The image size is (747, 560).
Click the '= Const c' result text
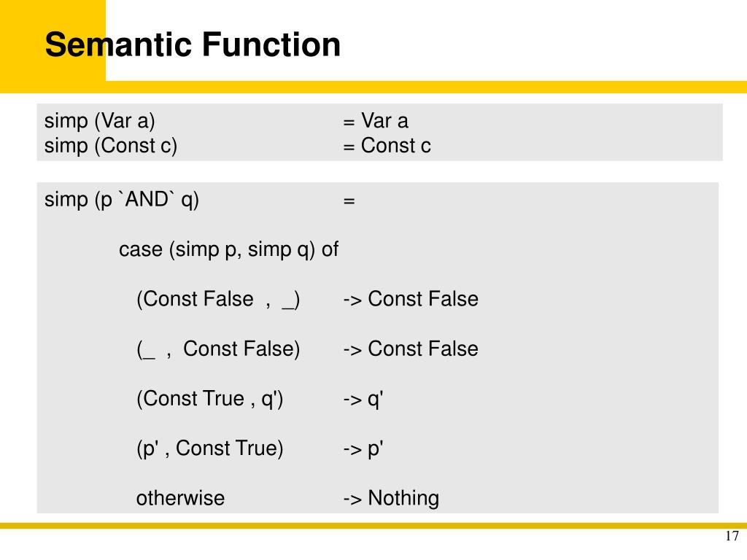pos(387,146)
